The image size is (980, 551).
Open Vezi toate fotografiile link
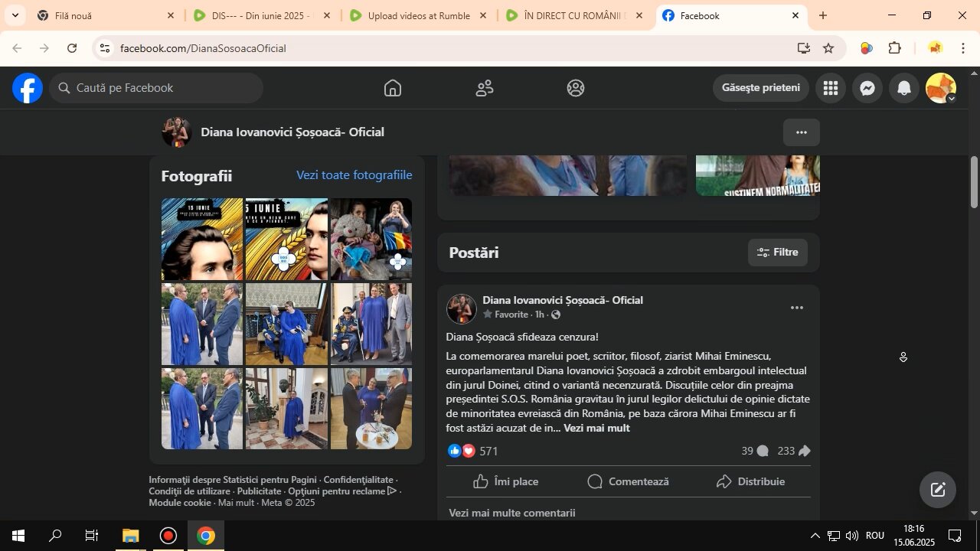[x=354, y=175]
